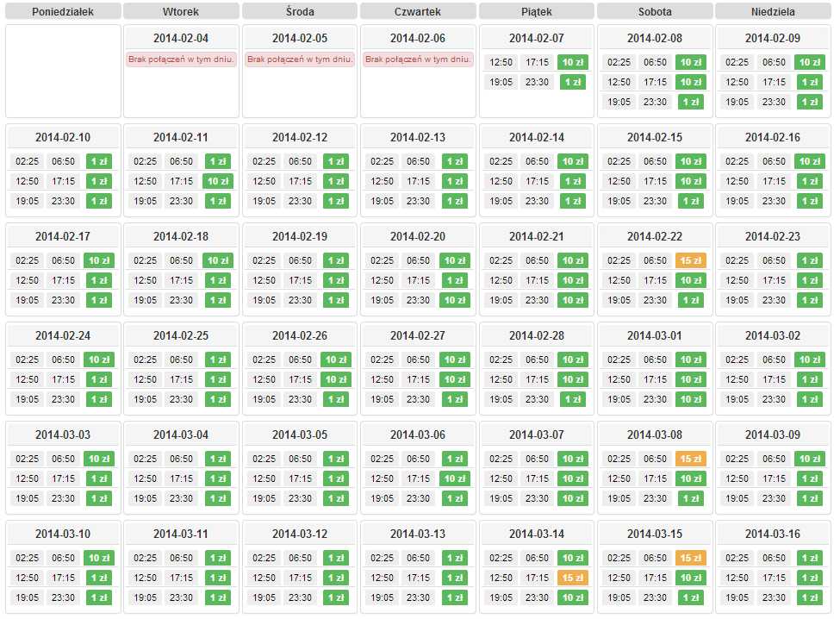This screenshot has height=619, width=840.
Task: Pick the 15 zł fare on 2014-03-14
Action: click(572, 578)
